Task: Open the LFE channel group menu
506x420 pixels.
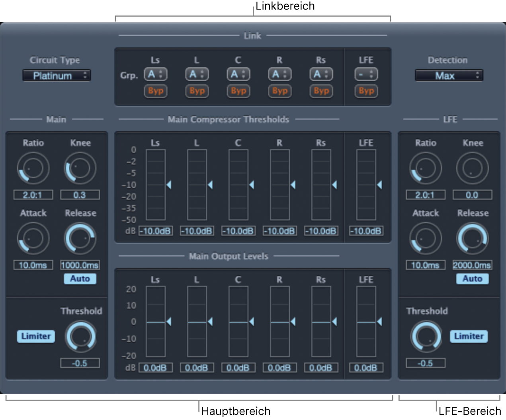Action: coord(366,74)
